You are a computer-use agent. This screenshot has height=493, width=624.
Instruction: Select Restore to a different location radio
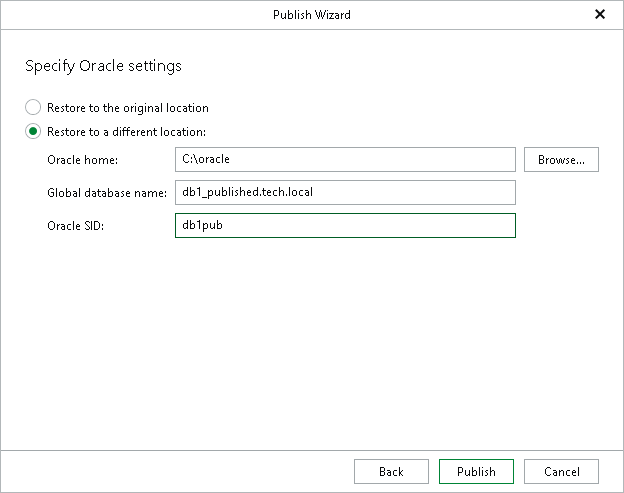click(x=33, y=131)
